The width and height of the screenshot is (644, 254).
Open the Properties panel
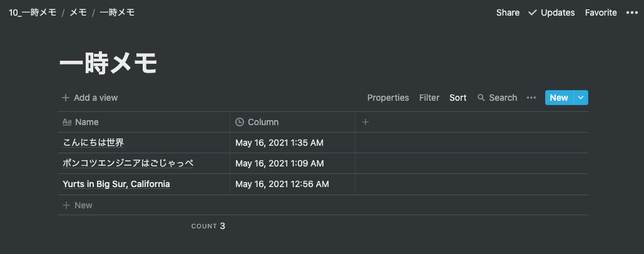pyautogui.click(x=388, y=98)
